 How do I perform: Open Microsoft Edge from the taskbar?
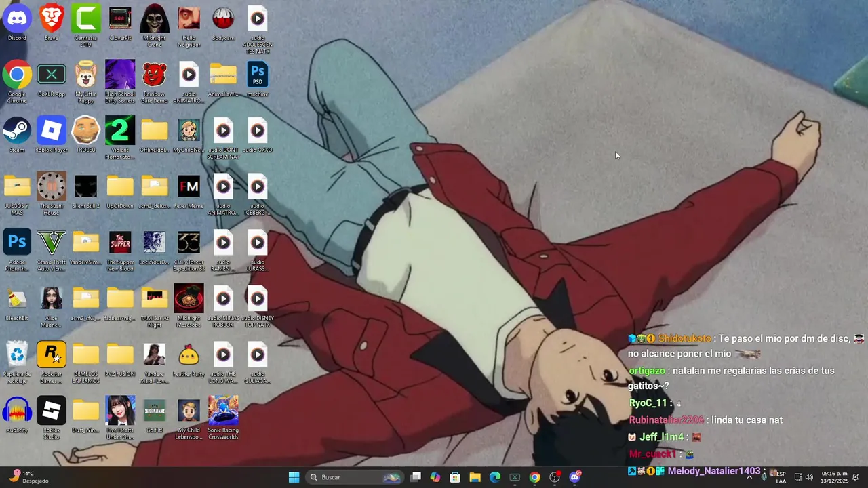tap(495, 477)
